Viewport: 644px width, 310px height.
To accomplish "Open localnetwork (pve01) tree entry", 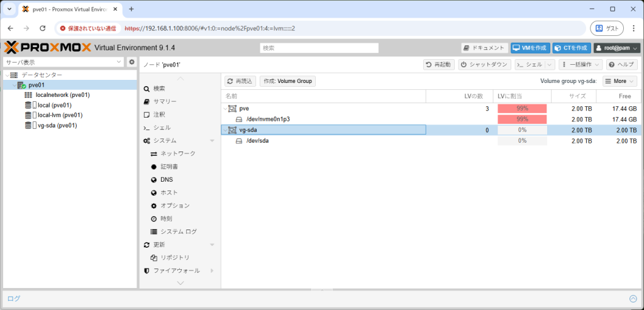I will (x=62, y=95).
